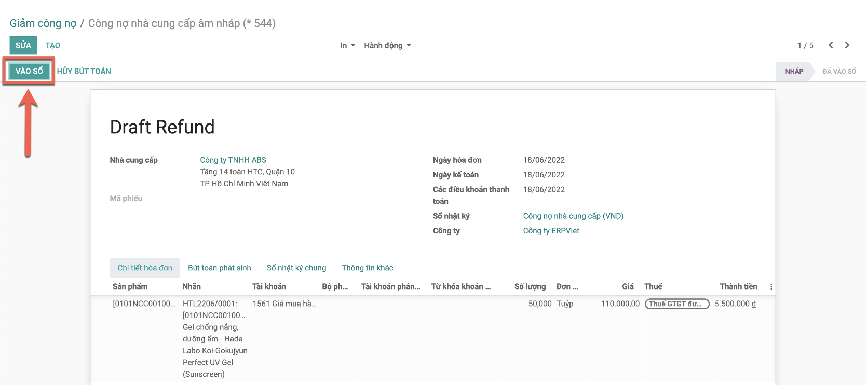Select the ĐÃ VÀO SỔ status stage
This screenshot has width=868, height=386.
[x=839, y=72]
